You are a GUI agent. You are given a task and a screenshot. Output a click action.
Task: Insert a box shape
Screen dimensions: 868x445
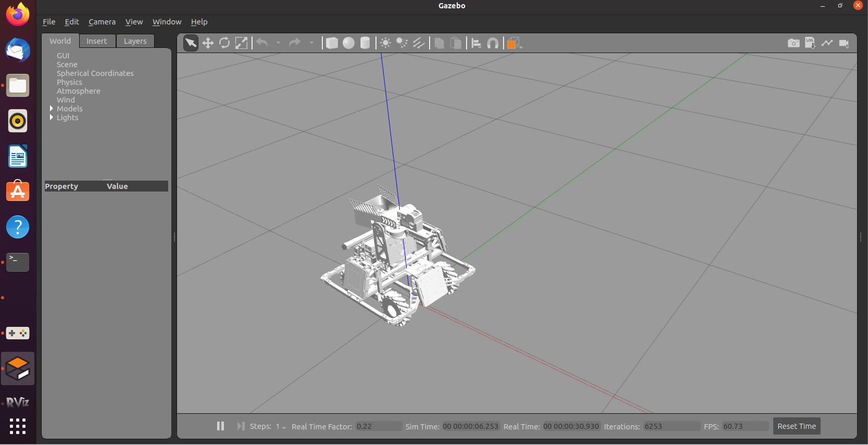(332, 43)
